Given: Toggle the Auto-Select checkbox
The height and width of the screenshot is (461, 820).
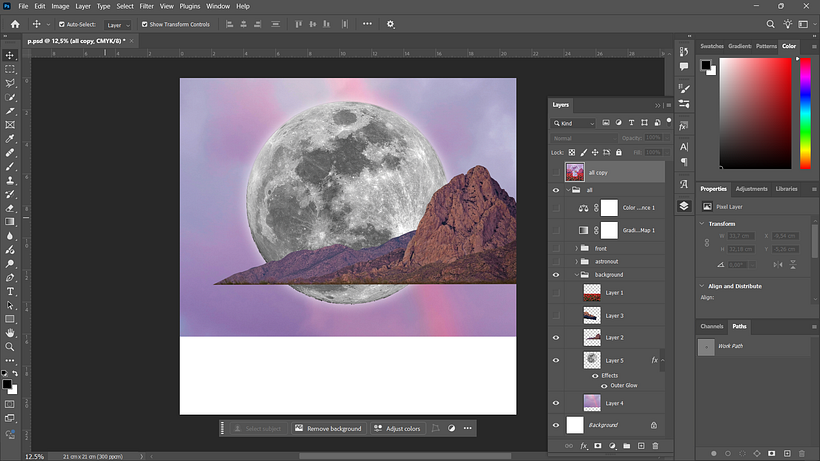Looking at the screenshot, I should (x=62, y=25).
